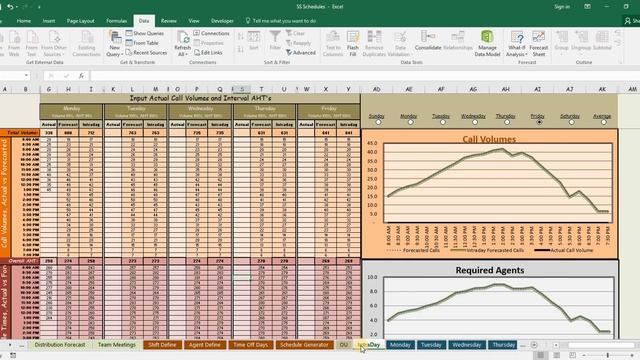
Task: Open Existing Connections
Action: point(87,43)
